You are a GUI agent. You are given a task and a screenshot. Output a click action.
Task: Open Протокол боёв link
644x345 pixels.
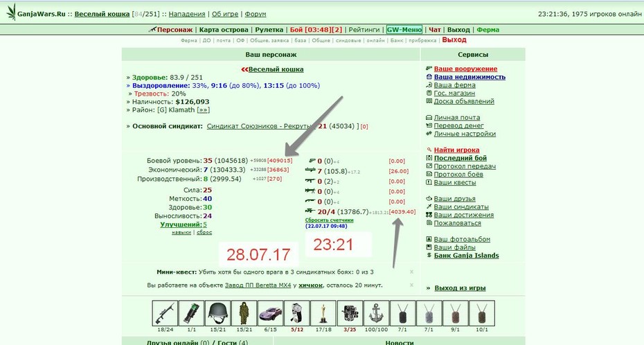pos(458,174)
